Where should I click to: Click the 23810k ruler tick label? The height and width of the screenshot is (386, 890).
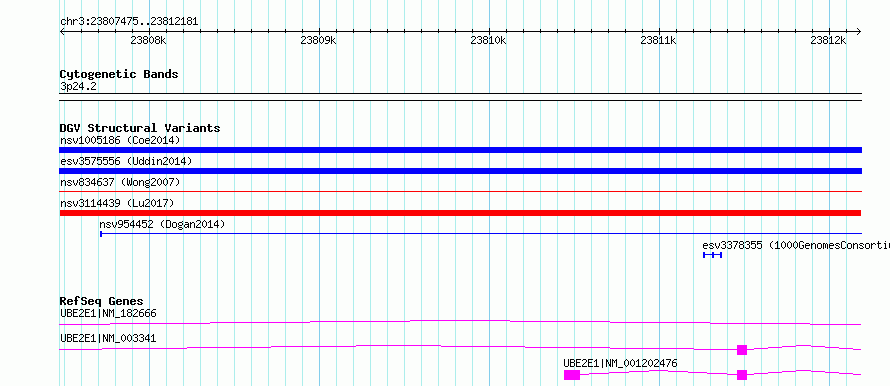point(489,40)
